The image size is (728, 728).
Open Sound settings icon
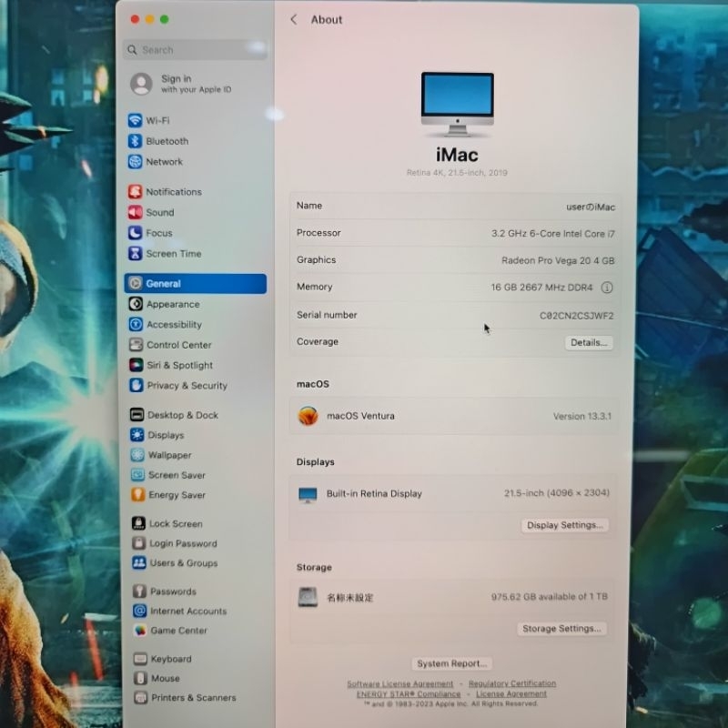[x=136, y=212]
